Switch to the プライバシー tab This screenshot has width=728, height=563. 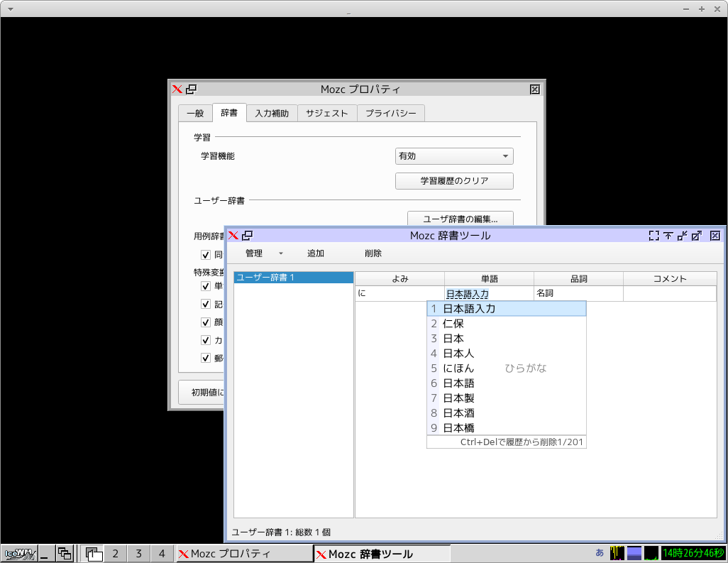tap(391, 114)
